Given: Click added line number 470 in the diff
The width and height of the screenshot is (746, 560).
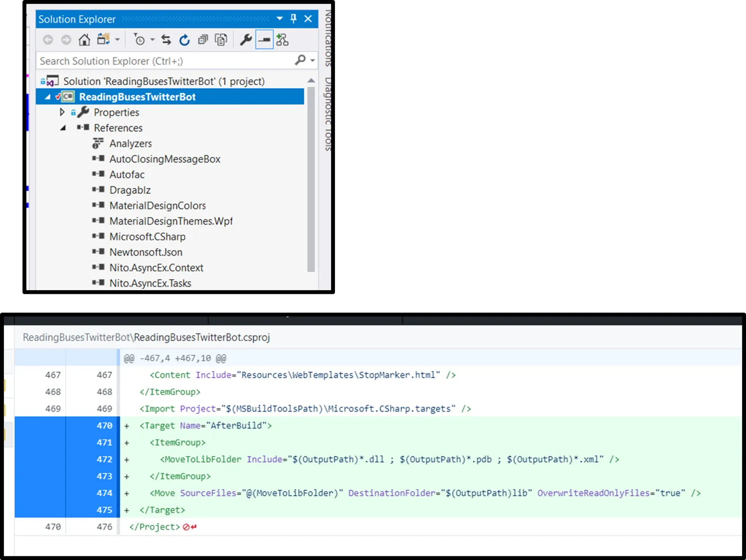Looking at the screenshot, I should point(104,426).
